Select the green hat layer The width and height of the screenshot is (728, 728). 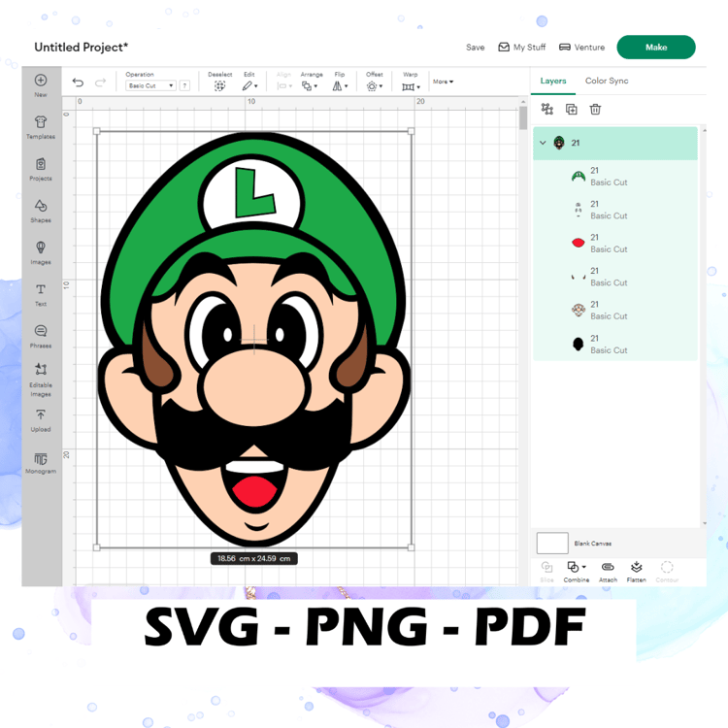pyautogui.click(x=615, y=177)
